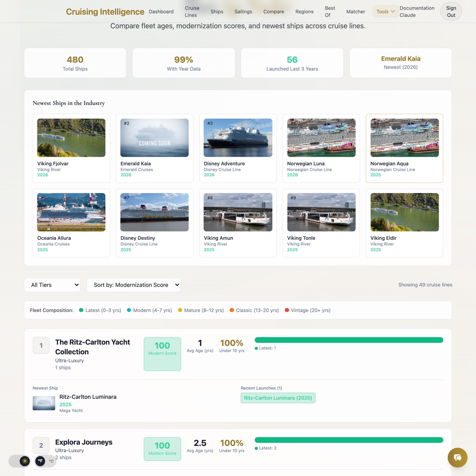Open the Best Of nav item
The height and width of the screenshot is (476, 476).
pos(330,11)
